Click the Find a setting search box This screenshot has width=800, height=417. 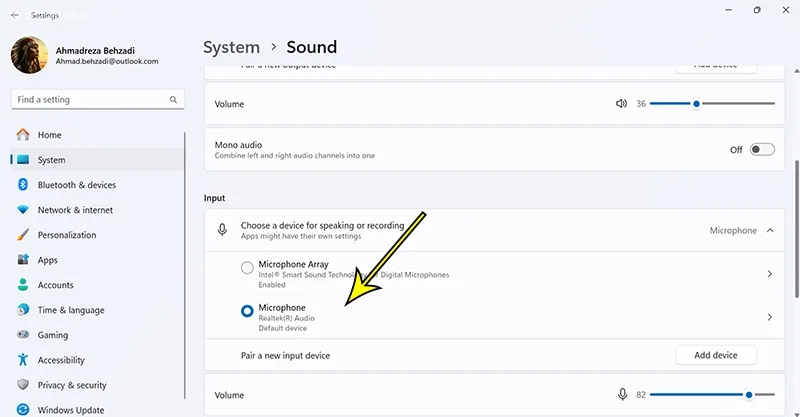(x=88, y=100)
